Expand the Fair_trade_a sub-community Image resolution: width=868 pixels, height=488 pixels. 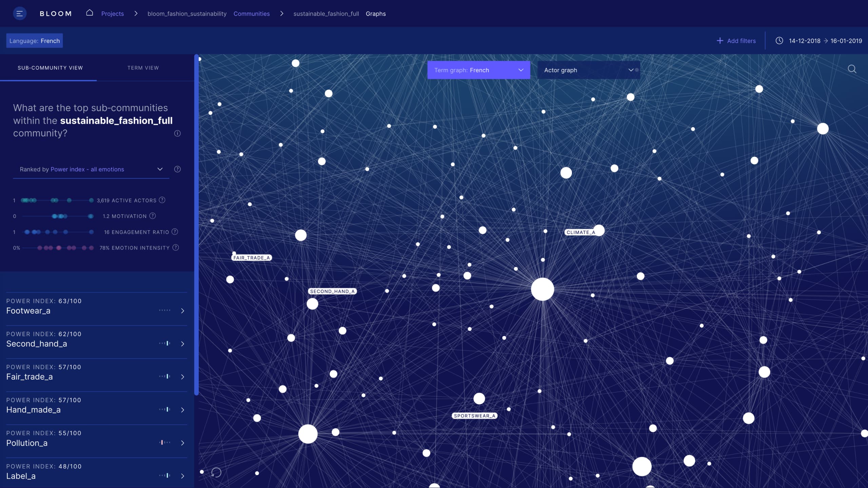click(182, 377)
